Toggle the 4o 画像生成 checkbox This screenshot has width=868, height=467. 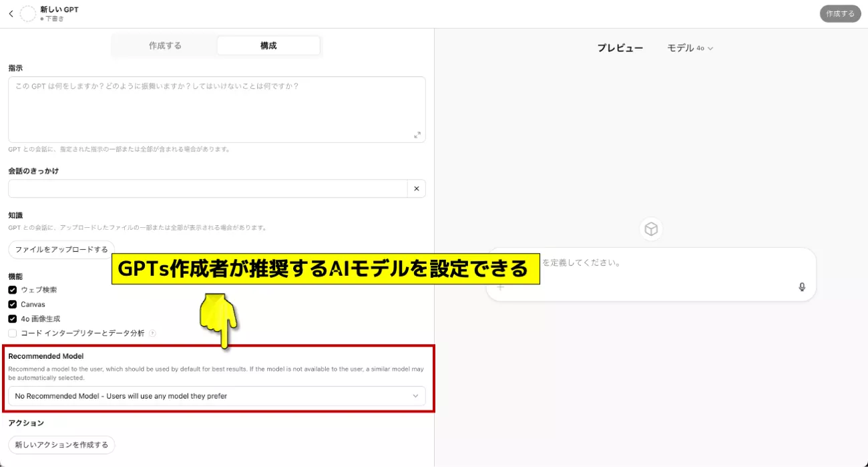13,319
